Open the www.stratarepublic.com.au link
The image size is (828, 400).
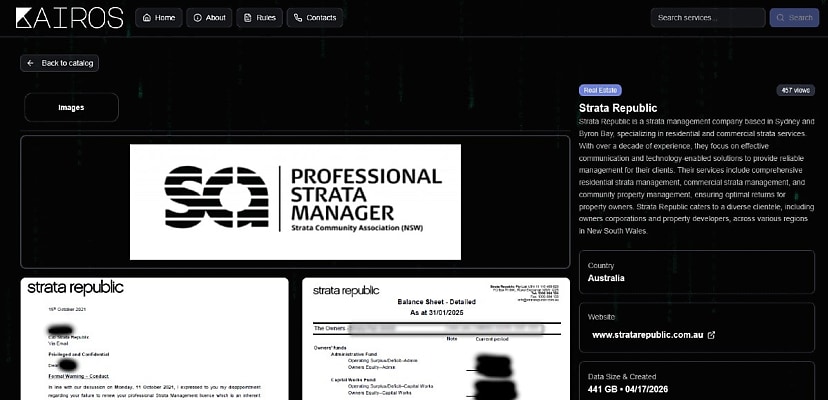click(x=647, y=335)
